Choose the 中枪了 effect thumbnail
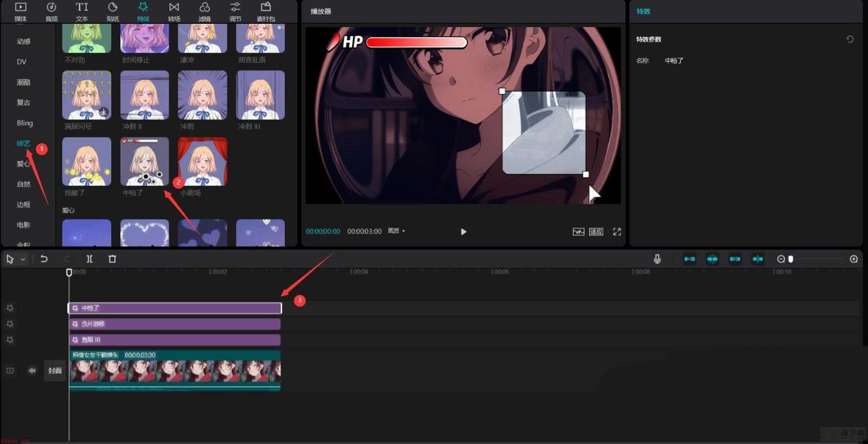The height and width of the screenshot is (444, 868). click(x=145, y=162)
